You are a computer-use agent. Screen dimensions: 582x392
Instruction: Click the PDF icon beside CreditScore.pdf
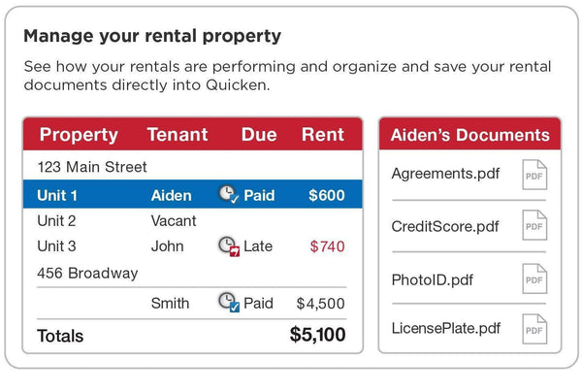click(x=534, y=227)
